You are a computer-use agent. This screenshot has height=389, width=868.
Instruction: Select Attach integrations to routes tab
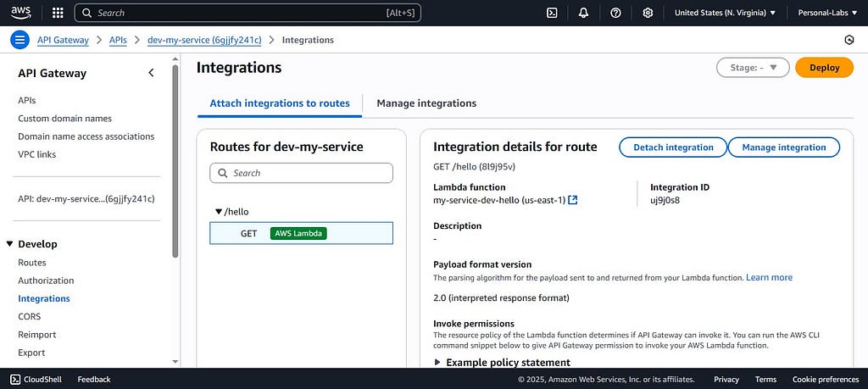click(280, 103)
